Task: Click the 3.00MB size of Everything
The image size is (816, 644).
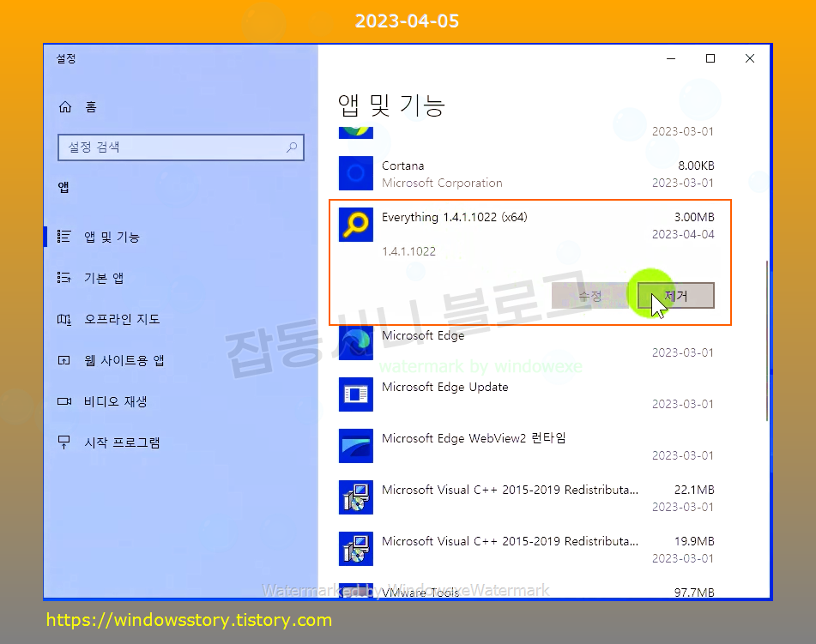Action: click(694, 217)
